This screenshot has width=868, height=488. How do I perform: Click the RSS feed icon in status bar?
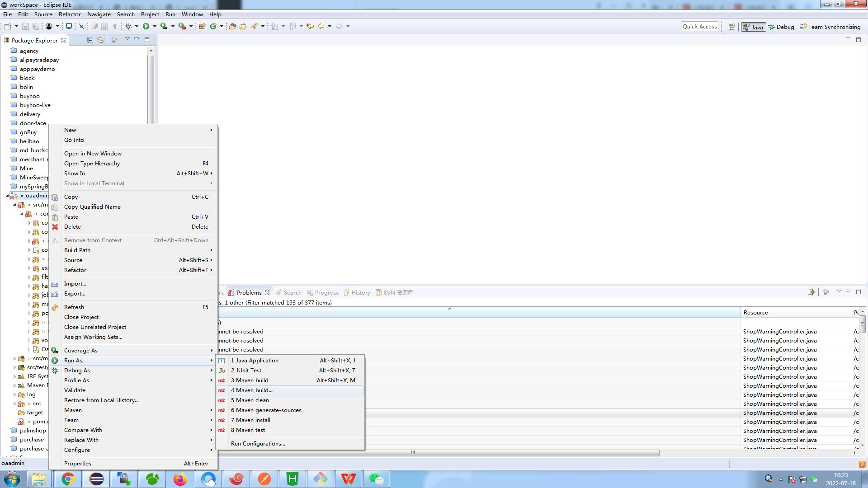pos(862,464)
